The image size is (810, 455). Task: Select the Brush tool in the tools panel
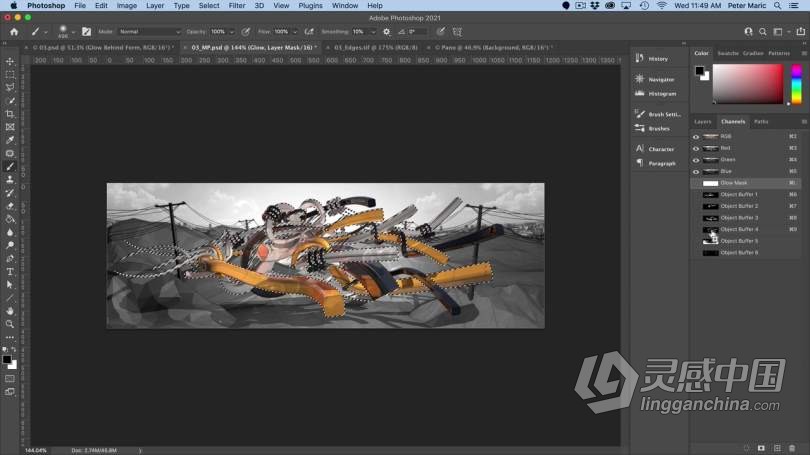point(10,166)
